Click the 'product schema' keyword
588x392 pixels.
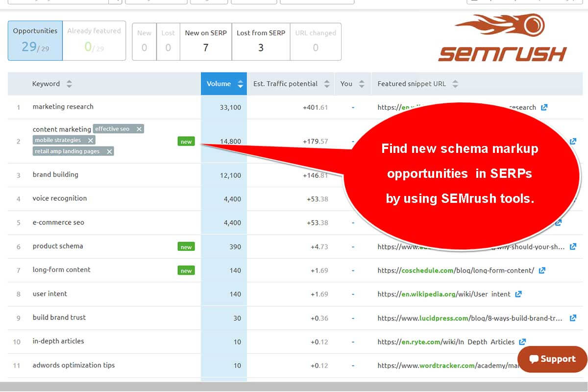click(x=58, y=246)
